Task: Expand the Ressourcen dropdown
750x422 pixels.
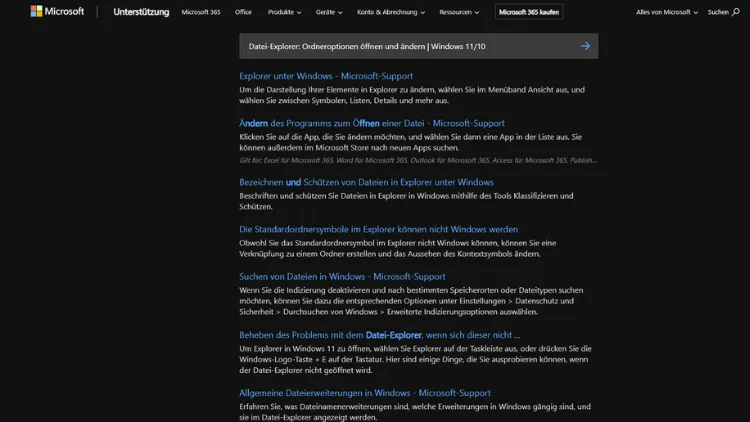Action: click(459, 12)
